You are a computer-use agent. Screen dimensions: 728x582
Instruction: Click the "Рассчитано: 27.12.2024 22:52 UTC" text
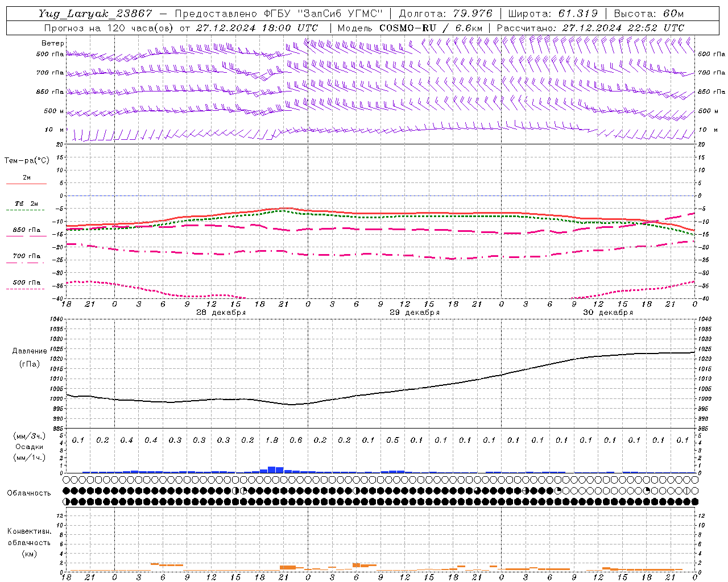point(590,28)
